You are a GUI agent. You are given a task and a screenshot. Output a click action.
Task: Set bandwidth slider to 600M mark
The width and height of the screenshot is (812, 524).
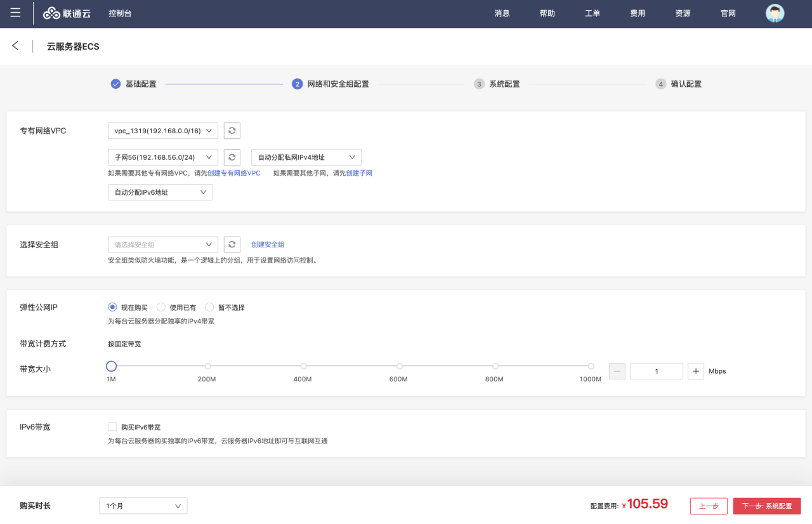click(400, 366)
